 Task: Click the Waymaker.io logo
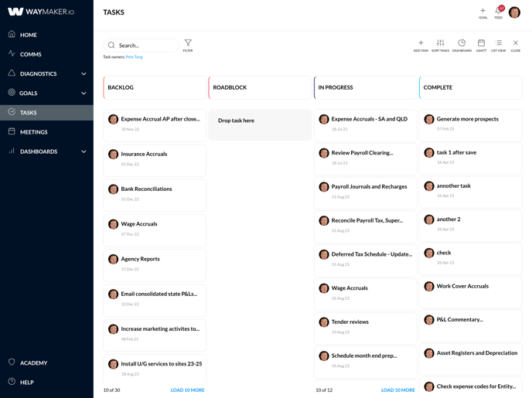click(41, 12)
